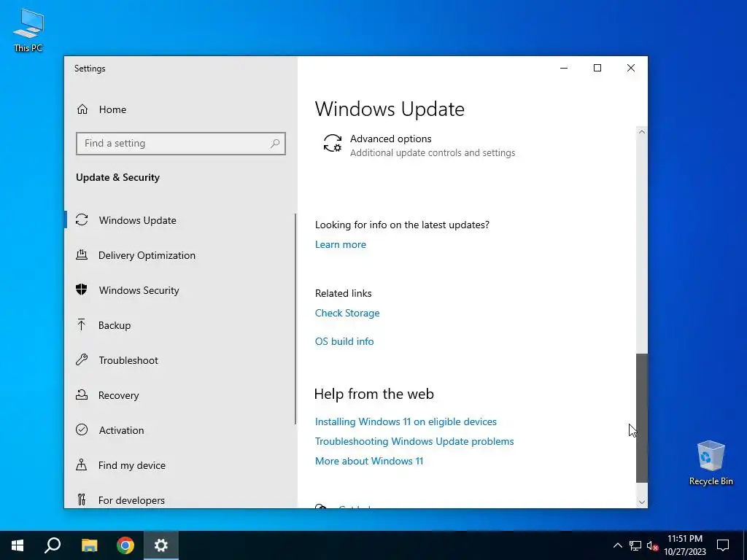
Task: Select the Recycle Bin desktop icon
Action: 711,463
